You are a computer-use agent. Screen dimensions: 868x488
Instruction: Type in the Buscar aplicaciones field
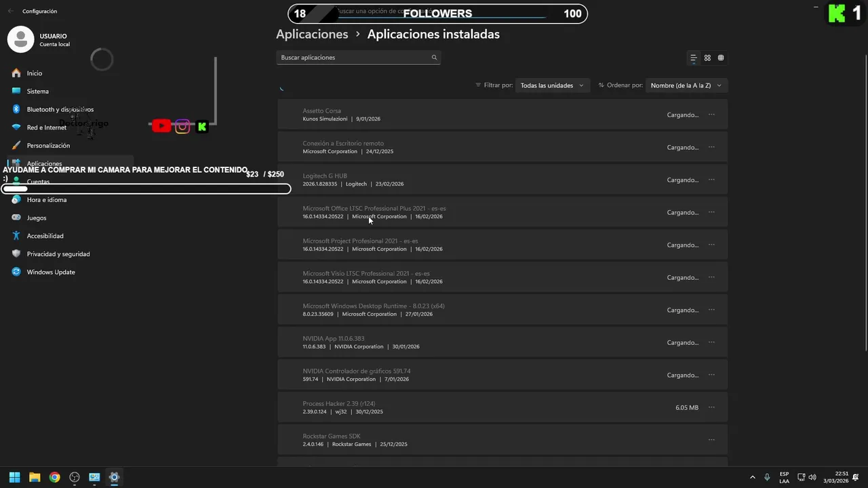click(x=353, y=58)
